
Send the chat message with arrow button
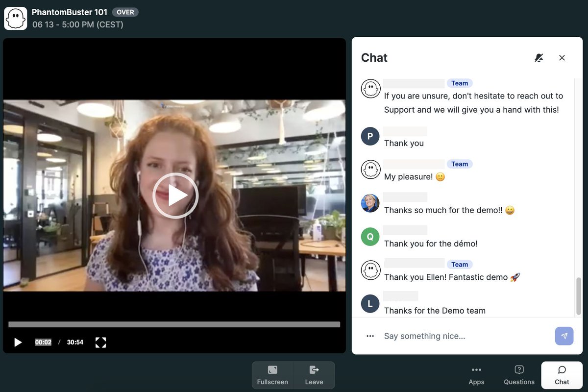564,336
